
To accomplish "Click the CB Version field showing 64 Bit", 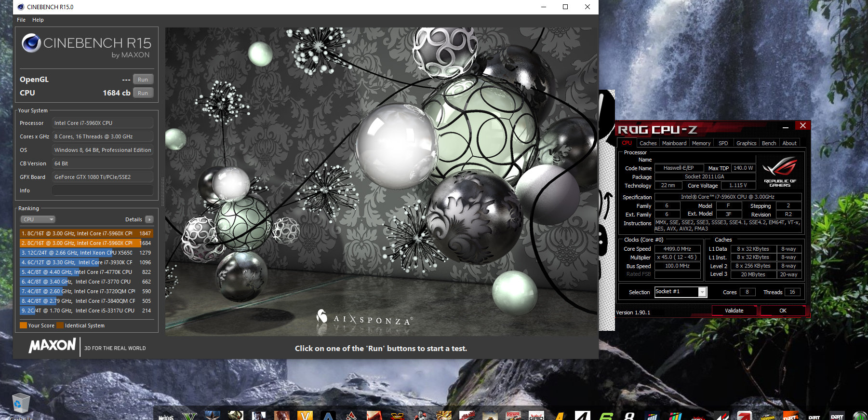I will point(103,163).
